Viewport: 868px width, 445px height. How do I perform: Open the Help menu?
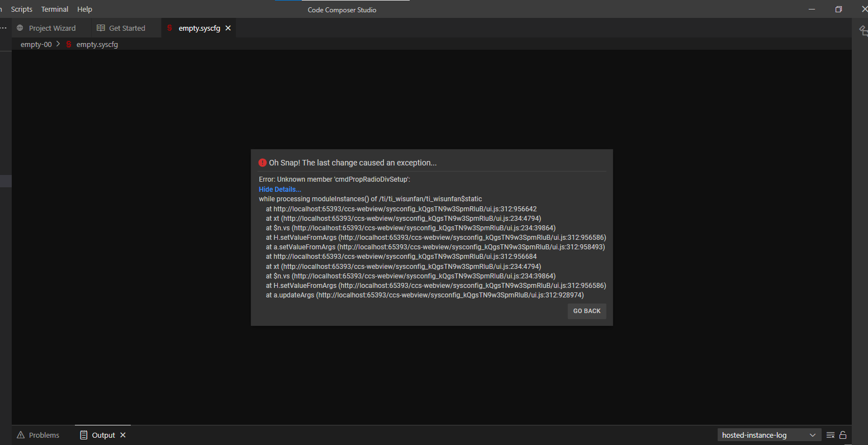(85, 10)
